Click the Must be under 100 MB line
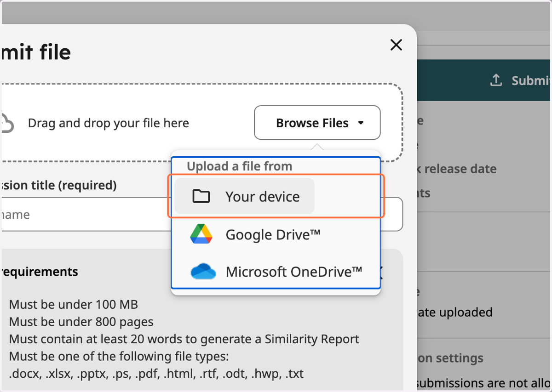The image size is (552, 392). tap(74, 304)
